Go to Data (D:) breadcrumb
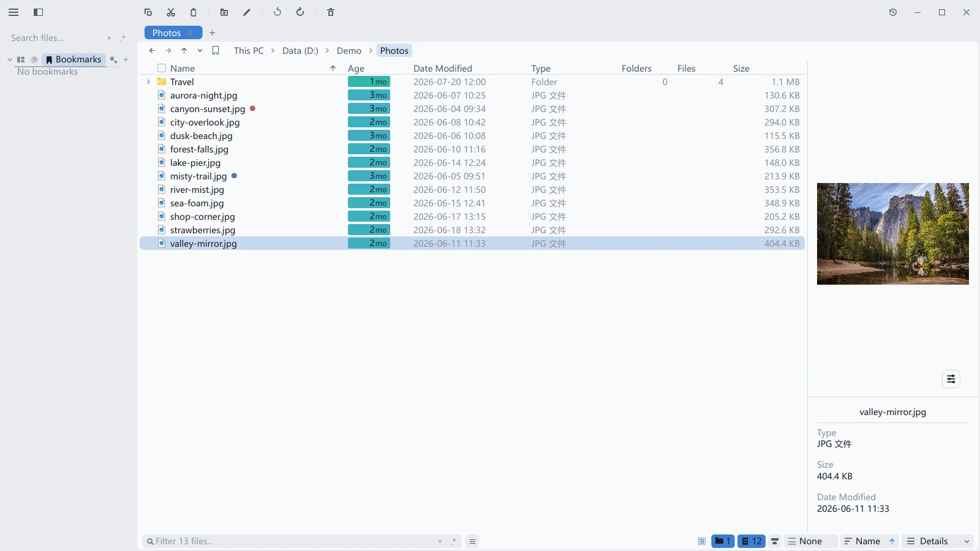Image resolution: width=980 pixels, height=551 pixels. pyautogui.click(x=300, y=51)
